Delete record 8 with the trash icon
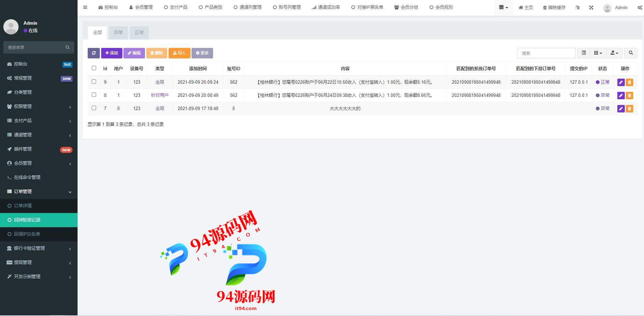644x316 pixels. coord(630,96)
